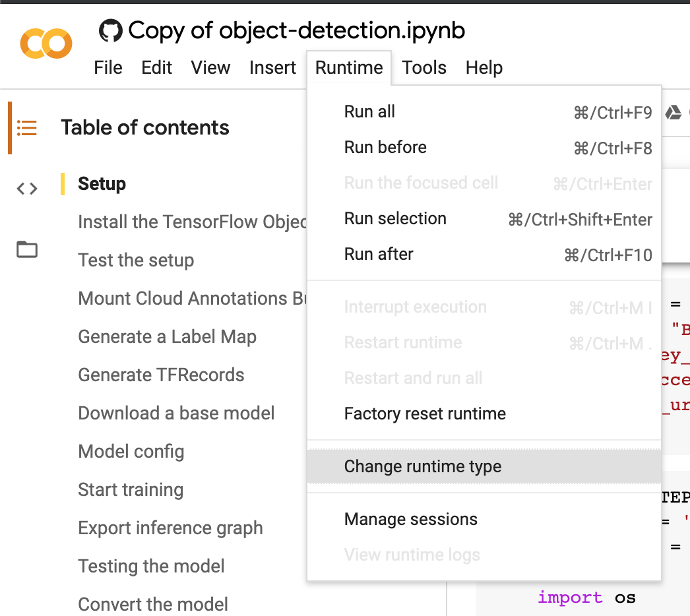Image resolution: width=690 pixels, height=616 pixels.
Task: Go to Export inference graph section
Action: (x=170, y=528)
